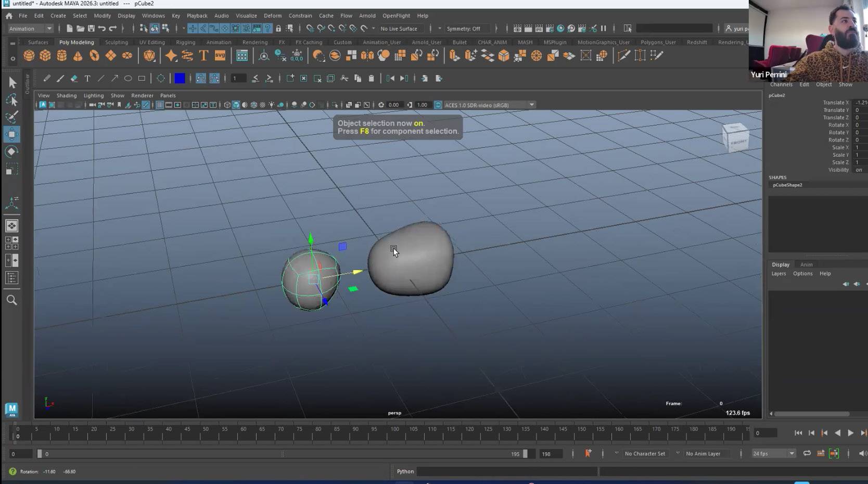Switch to the Sculpting shelf tab
This screenshot has width=868, height=484.
pyautogui.click(x=116, y=42)
